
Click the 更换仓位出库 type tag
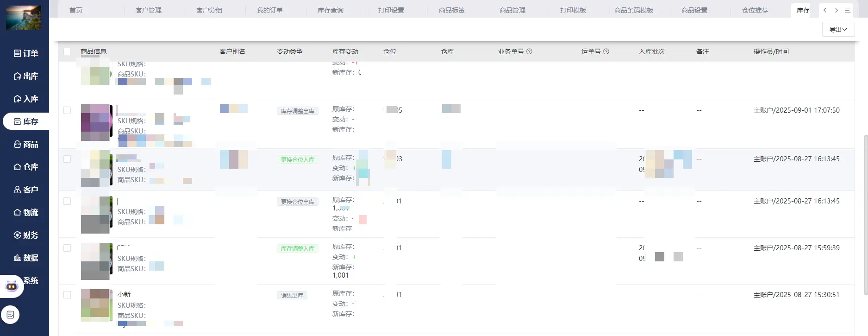click(298, 202)
